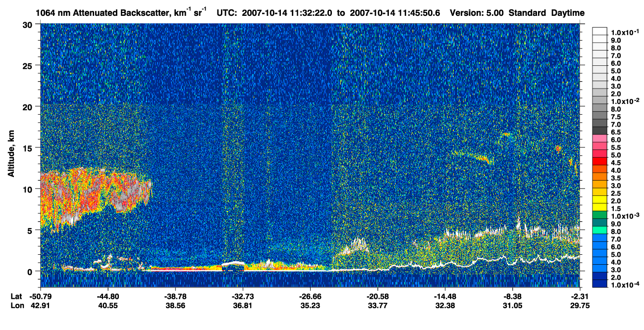Screen dimensions: 644x330
Task: Click the latitude value "-50.79"
Action: point(40,296)
